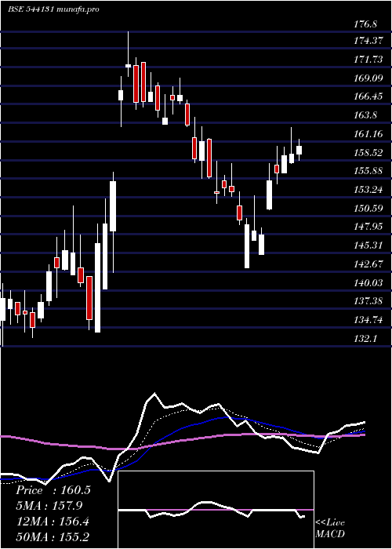Viewport: 392px width, 549px height.
Task: Click the 'BSE 544131 munafa.pro' chart title
Action: click(53, 9)
